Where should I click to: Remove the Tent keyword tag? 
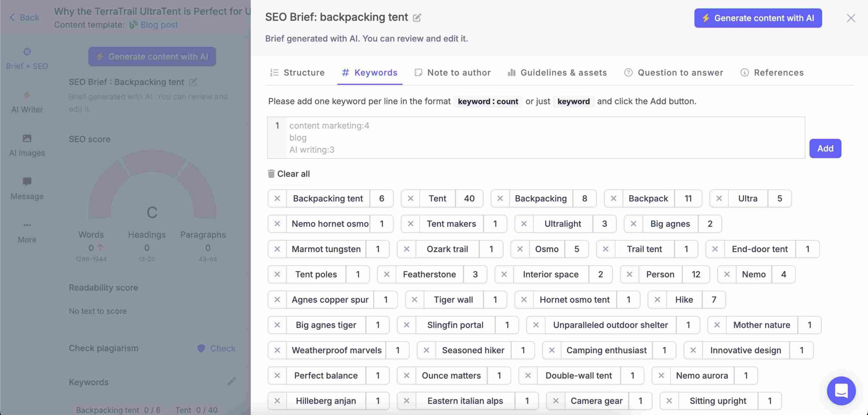410,198
